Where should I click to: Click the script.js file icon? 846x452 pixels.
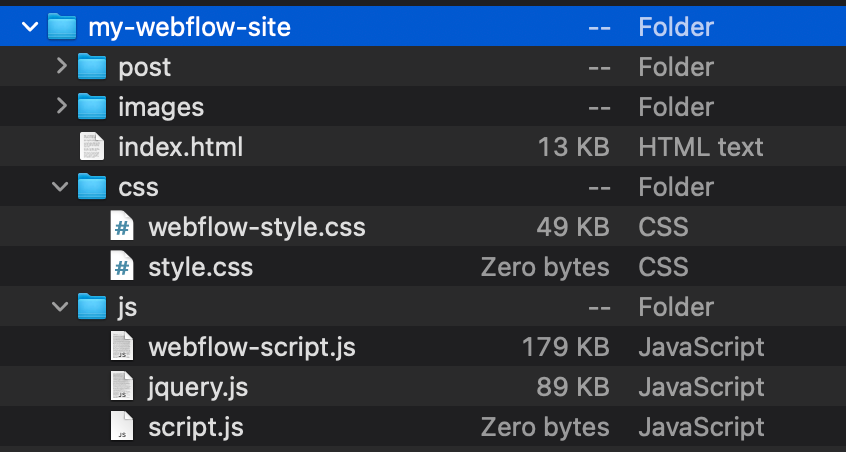coord(122,426)
